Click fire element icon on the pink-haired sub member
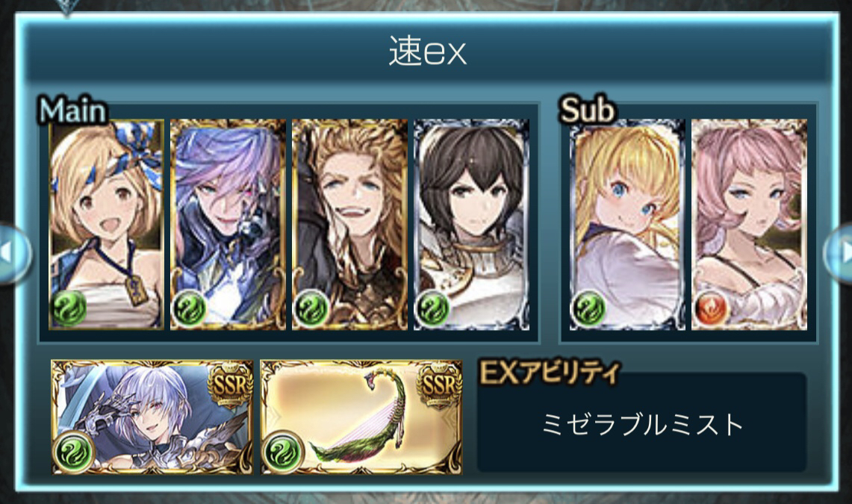852x504 pixels. coord(711,308)
